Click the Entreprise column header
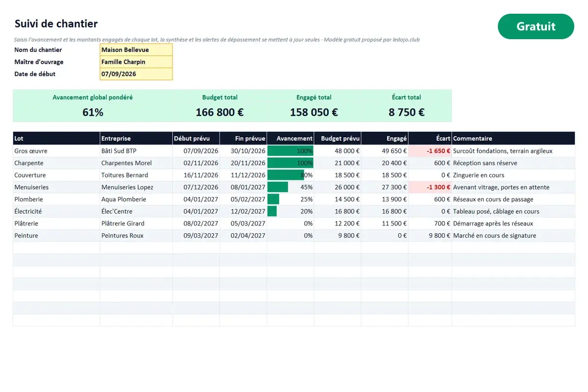 coord(136,139)
